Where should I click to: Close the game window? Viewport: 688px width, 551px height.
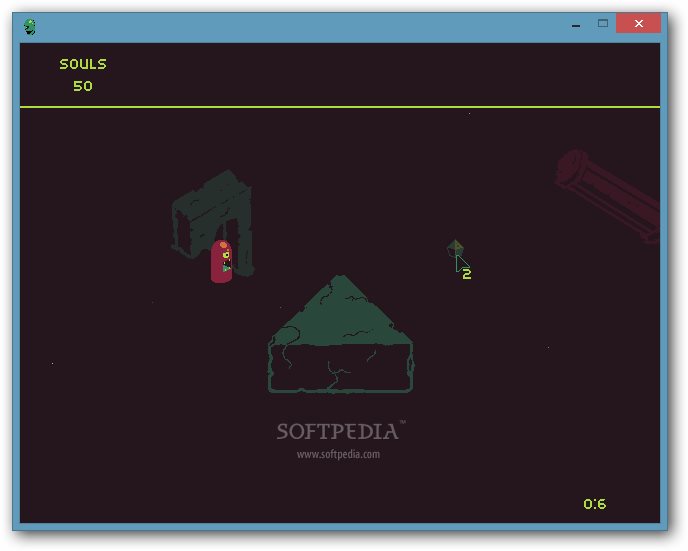click(638, 23)
